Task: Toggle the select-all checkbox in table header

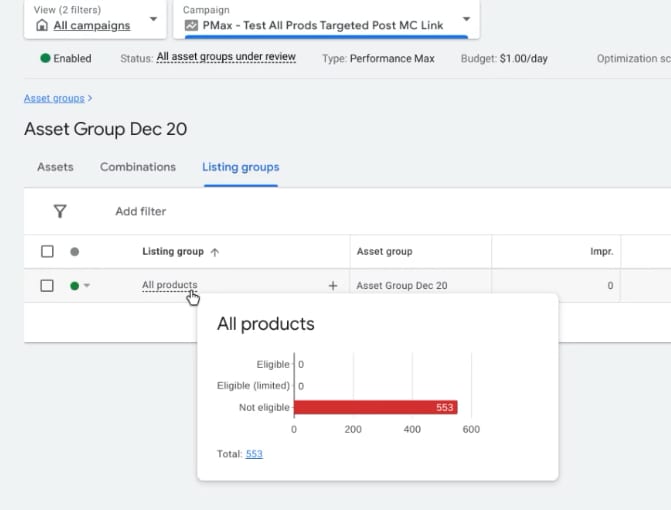Action: (x=47, y=252)
